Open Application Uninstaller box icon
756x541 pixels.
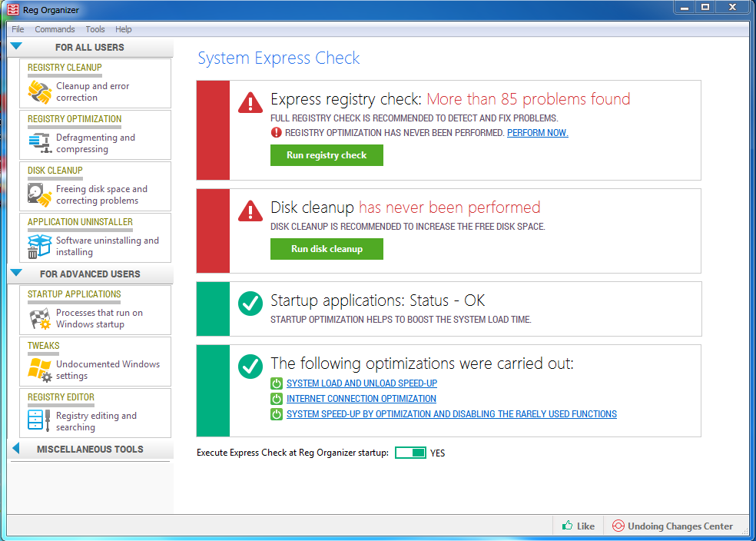click(39, 247)
